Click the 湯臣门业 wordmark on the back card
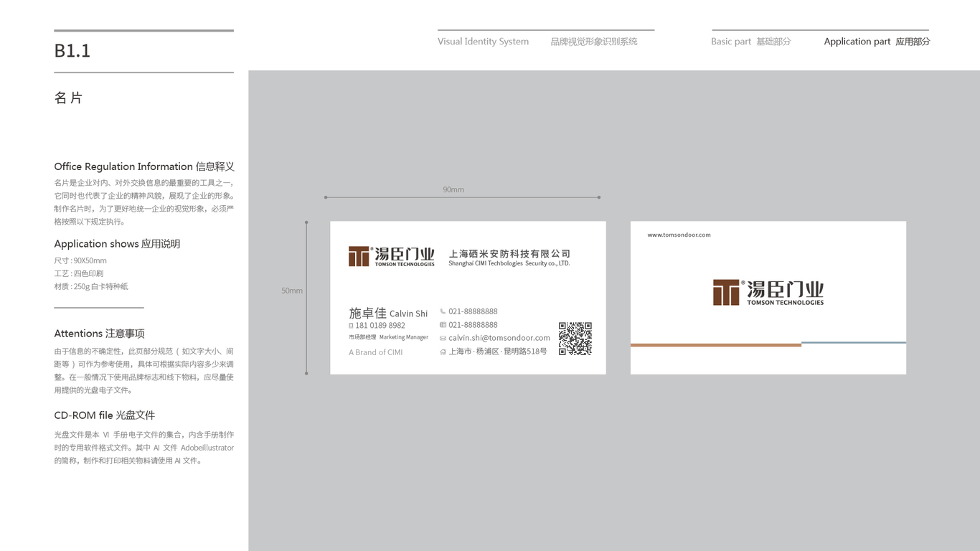This screenshot has width=980, height=551. 786,289
